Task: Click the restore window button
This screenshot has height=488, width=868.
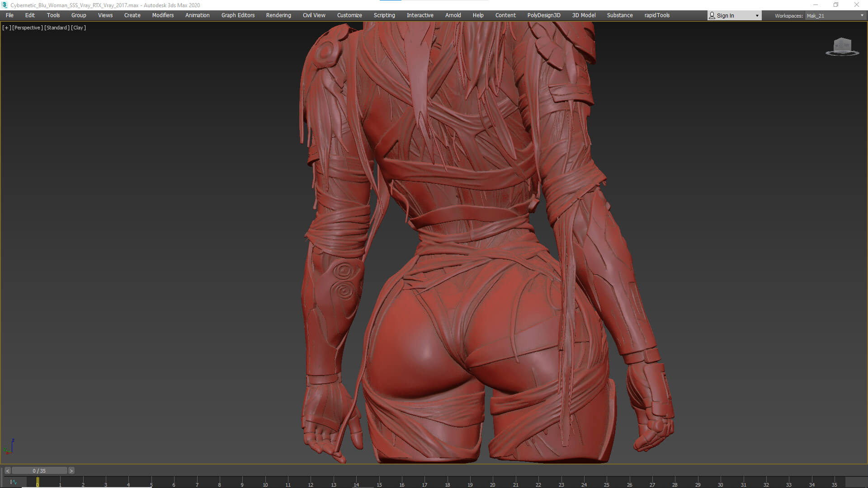Action: click(x=836, y=5)
